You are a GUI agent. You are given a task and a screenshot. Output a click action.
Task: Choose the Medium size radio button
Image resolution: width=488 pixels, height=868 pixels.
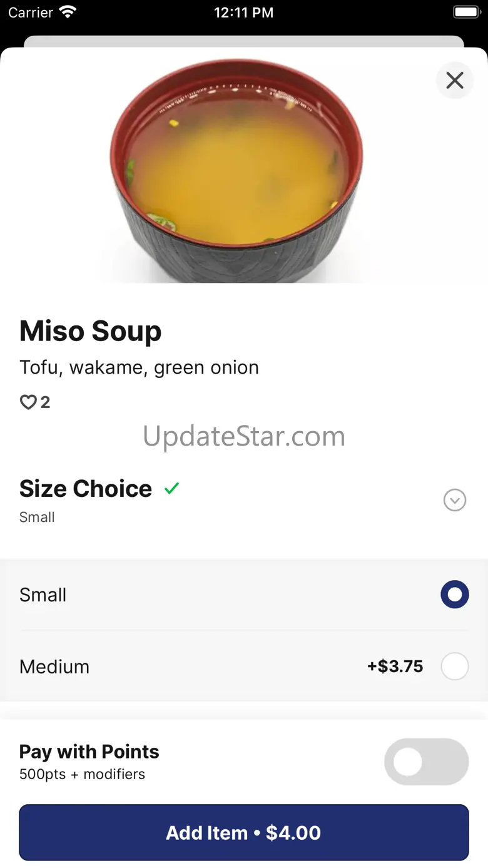(455, 666)
